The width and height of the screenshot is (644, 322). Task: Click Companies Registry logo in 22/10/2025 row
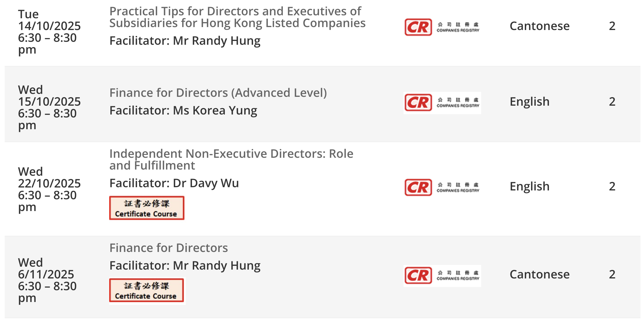coord(442,187)
